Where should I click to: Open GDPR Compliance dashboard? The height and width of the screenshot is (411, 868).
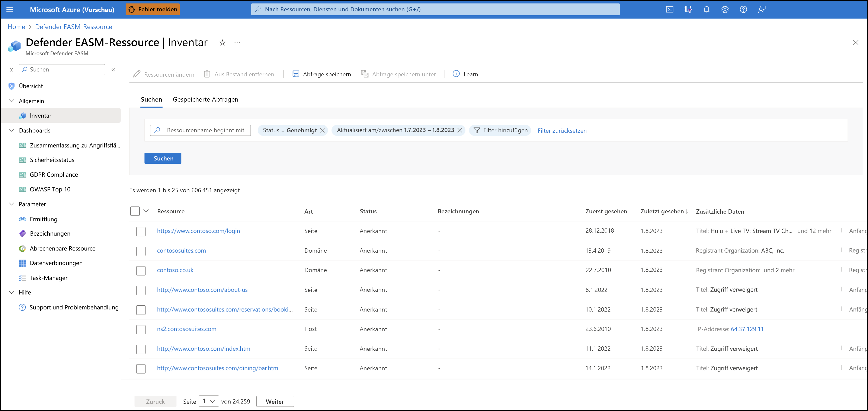pyautogui.click(x=54, y=175)
